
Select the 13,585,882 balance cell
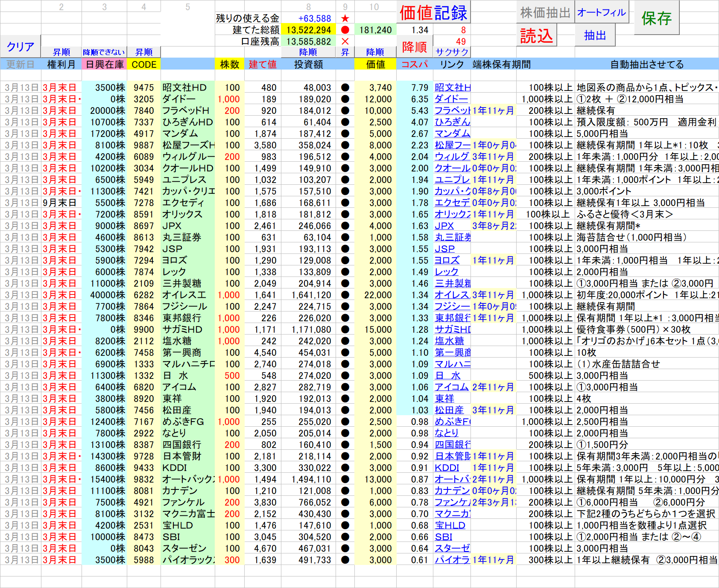click(x=308, y=41)
